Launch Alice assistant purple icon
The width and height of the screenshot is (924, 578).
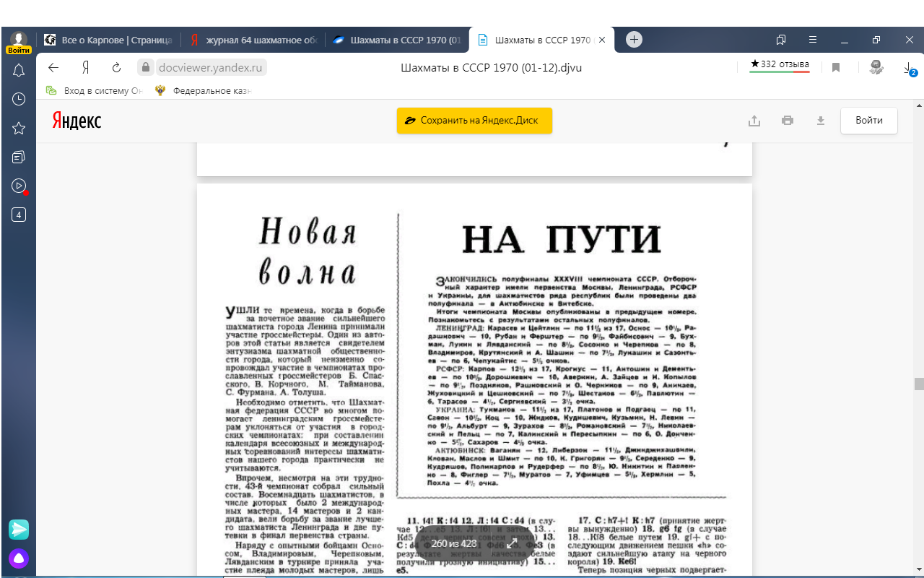tap(19, 558)
